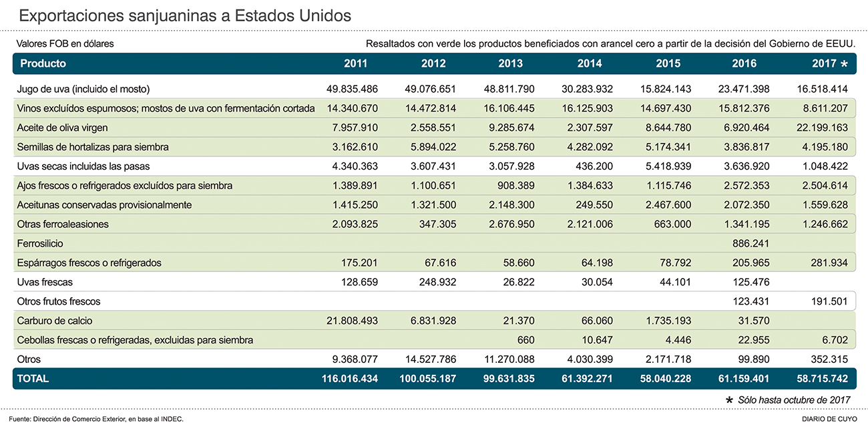Click the Aceite de oliva virgen row label
Viewport: 868px width, 427px height.
point(63,128)
